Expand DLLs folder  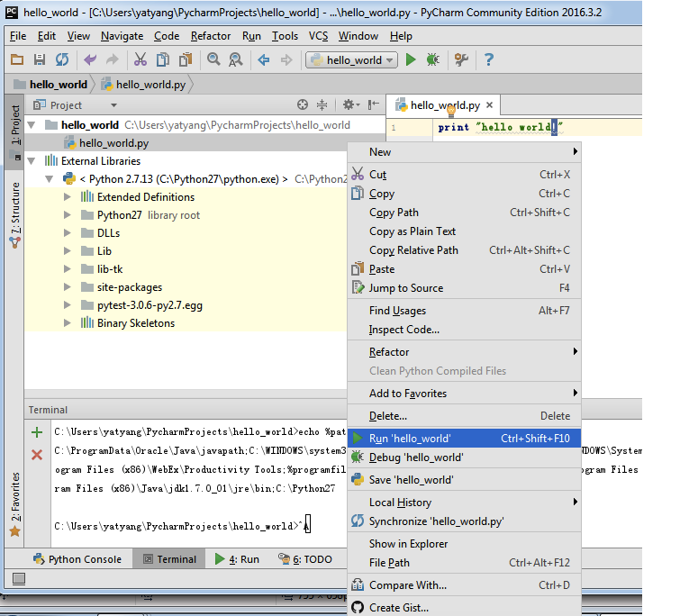(x=68, y=233)
